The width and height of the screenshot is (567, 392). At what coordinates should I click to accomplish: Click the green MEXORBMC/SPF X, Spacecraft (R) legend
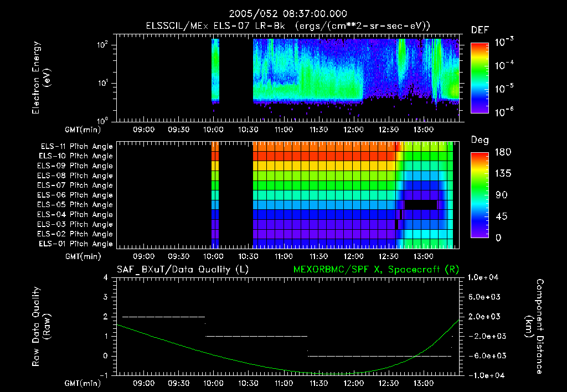376,270
